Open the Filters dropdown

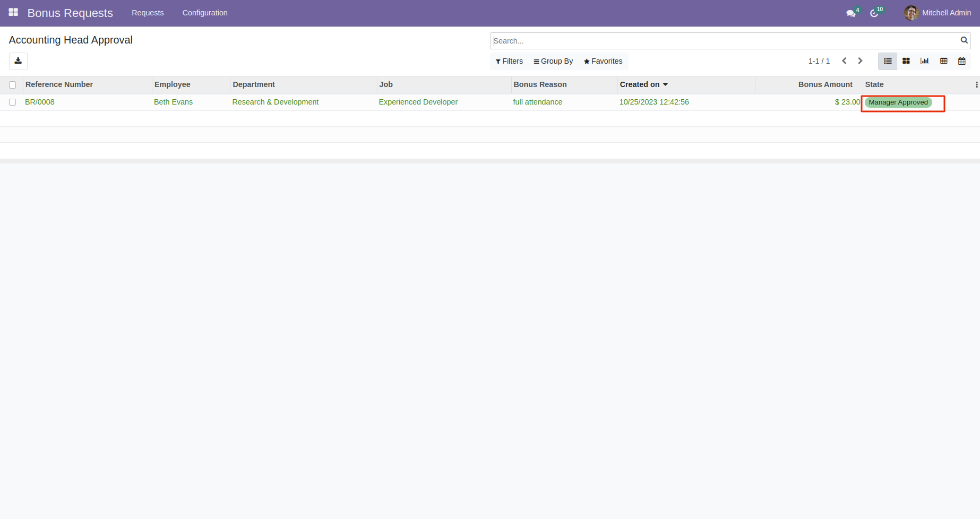tap(509, 61)
